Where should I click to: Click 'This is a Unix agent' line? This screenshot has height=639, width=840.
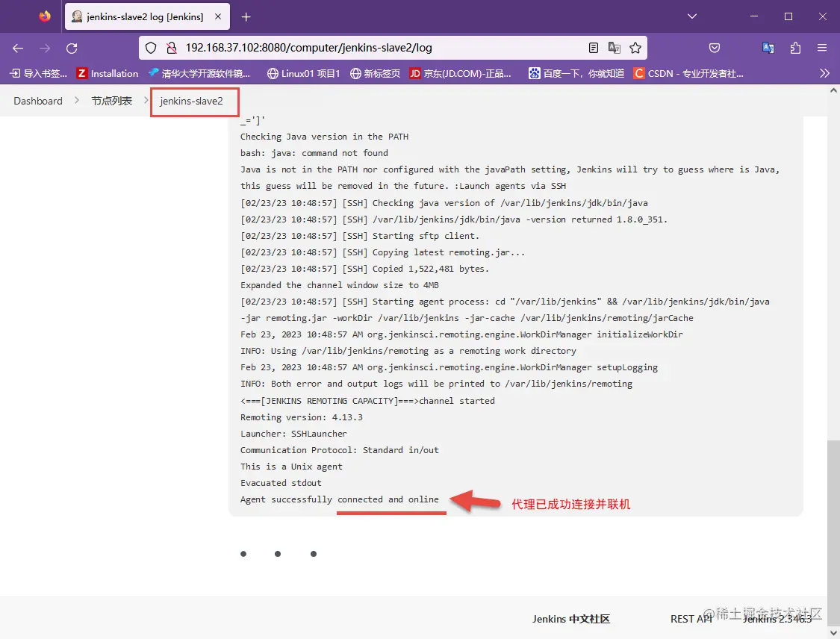coord(291,467)
